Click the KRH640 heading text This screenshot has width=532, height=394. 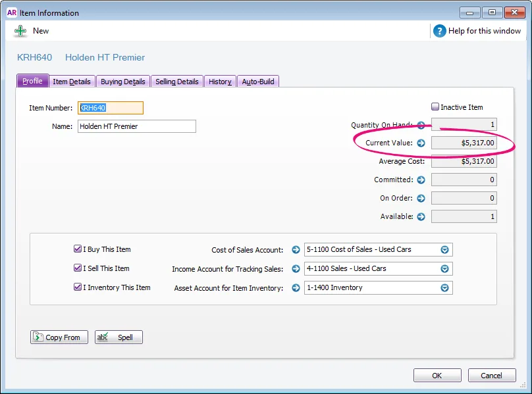[35, 57]
